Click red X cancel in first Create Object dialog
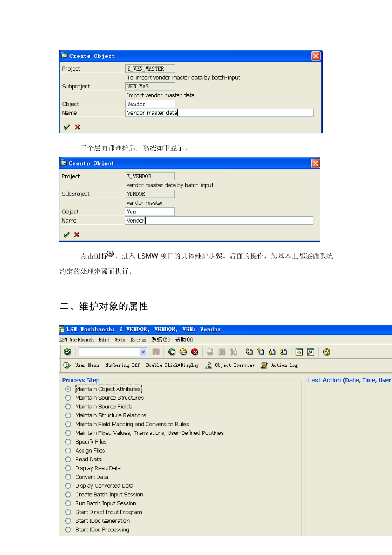This screenshot has width=392, height=555. (77, 127)
